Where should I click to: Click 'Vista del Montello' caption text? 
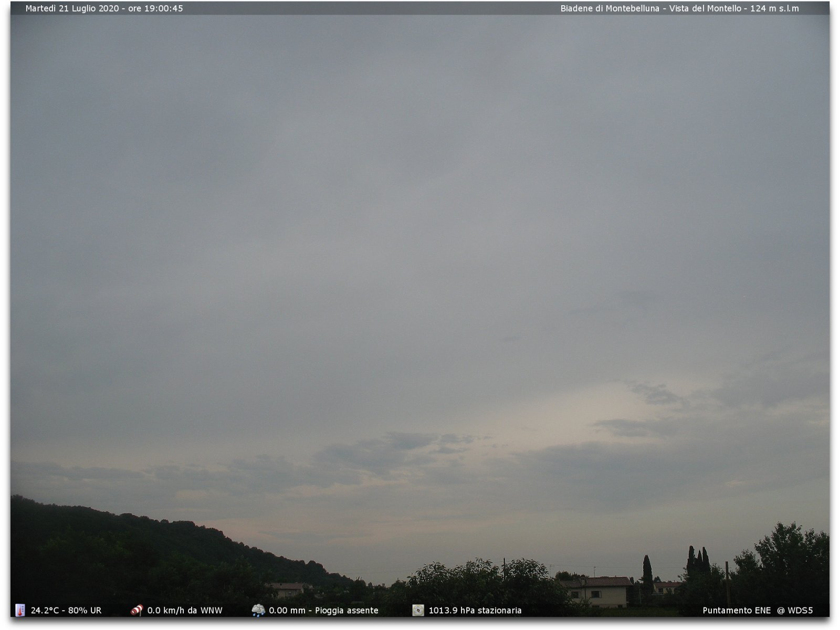click(x=705, y=8)
